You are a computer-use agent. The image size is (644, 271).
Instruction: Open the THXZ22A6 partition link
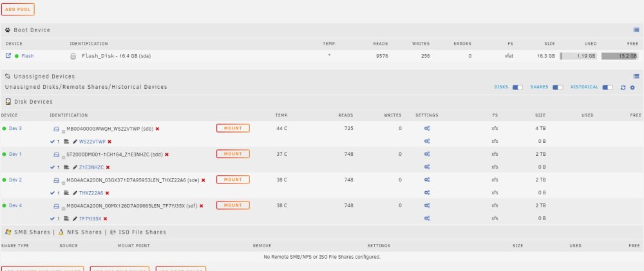pyautogui.click(x=91, y=193)
